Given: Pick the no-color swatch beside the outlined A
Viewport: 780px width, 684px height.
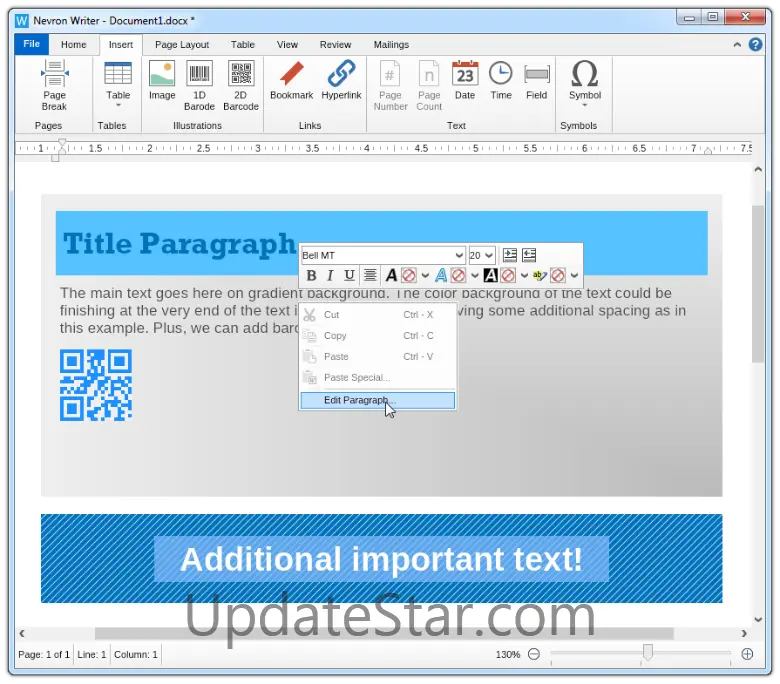Looking at the screenshot, I should tap(458, 275).
